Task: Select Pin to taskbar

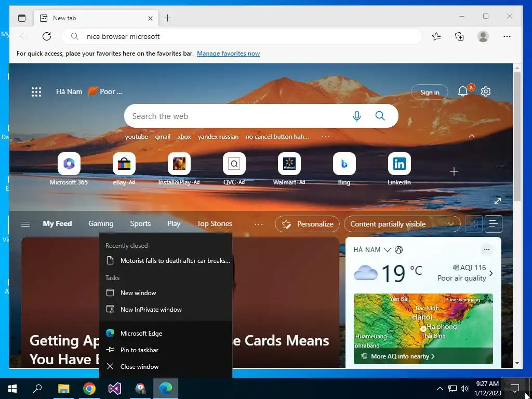Action: [x=166, y=350]
